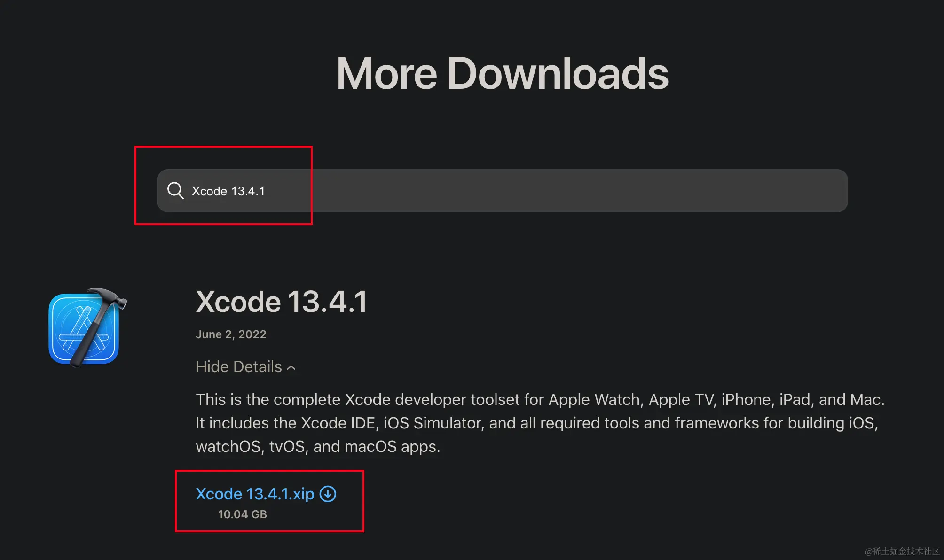Collapse details using the chevron-up arrow
Viewport: 944px width, 560px height.
click(291, 367)
